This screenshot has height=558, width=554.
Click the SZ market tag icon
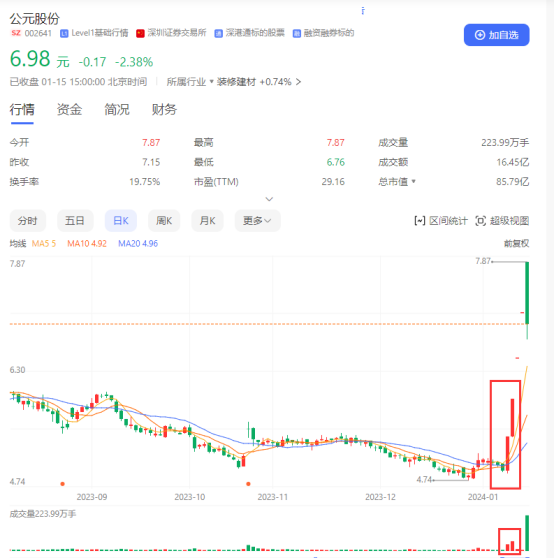(x=16, y=33)
